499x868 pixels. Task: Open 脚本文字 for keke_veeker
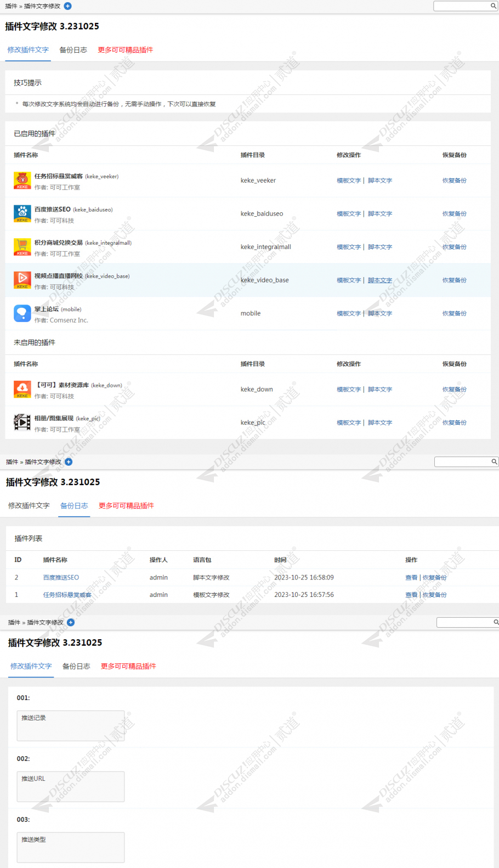pos(380,181)
